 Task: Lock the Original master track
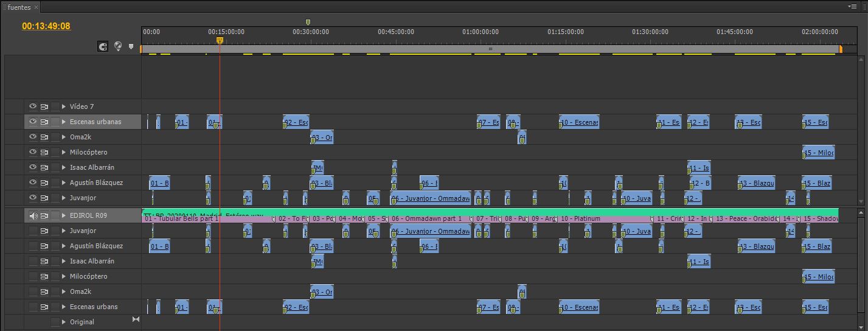point(55,322)
